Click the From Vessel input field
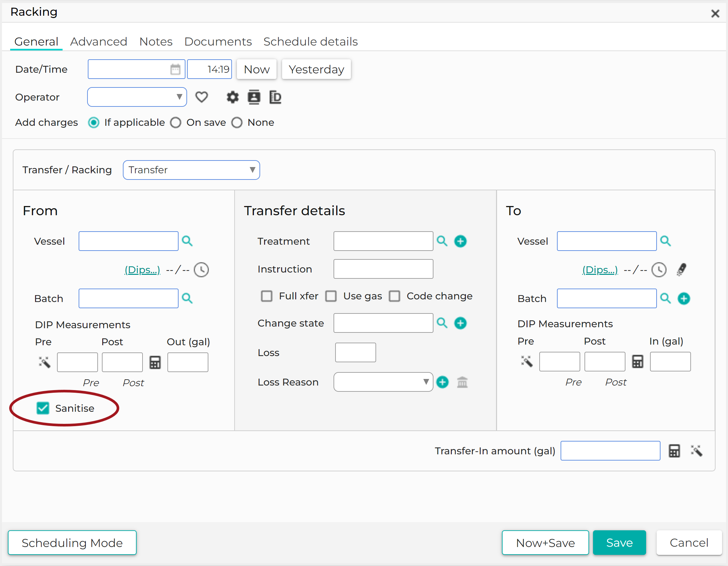This screenshot has height=566, width=728. (129, 241)
